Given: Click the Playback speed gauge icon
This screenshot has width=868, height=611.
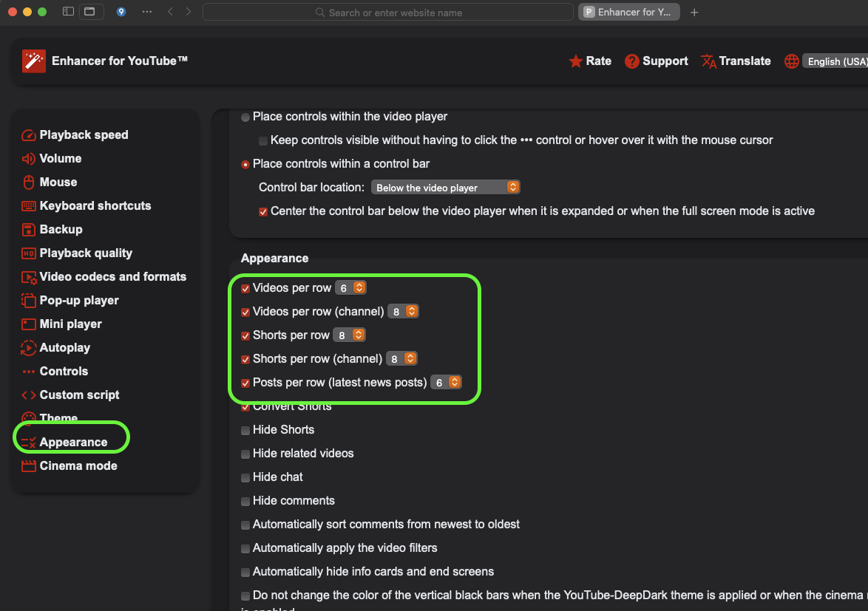Looking at the screenshot, I should tap(29, 135).
